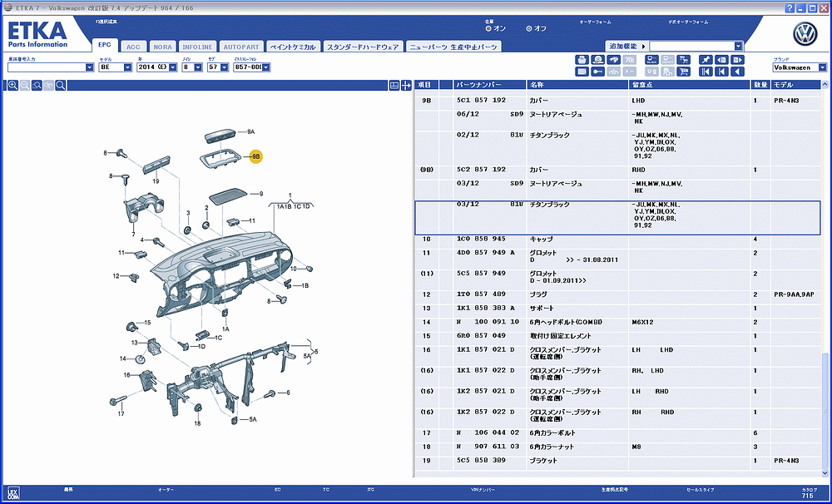This screenshot has height=504, width=832.
Task: Click the LexCom logo in status bar
Action: coord(13,492)
